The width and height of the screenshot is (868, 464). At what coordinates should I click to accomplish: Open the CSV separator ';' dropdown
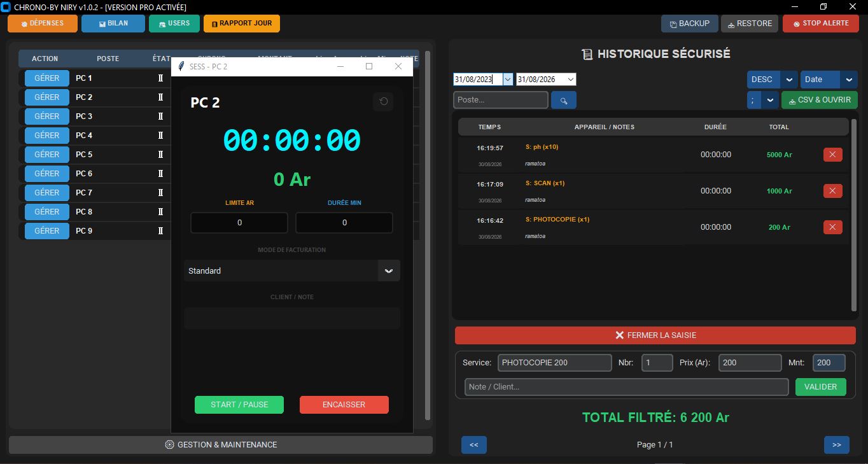tap(770, 100)
